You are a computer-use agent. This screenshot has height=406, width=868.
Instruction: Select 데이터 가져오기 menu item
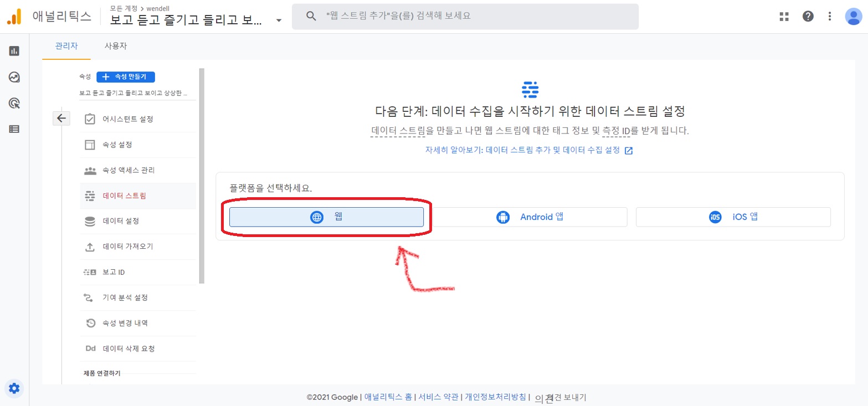(x=138, y=246)
